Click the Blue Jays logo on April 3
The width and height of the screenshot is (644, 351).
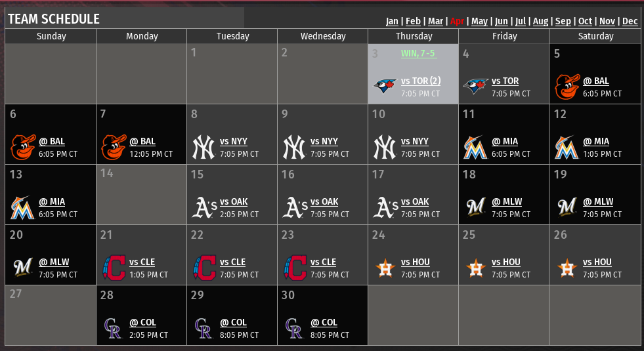click(x=385, y=87)
